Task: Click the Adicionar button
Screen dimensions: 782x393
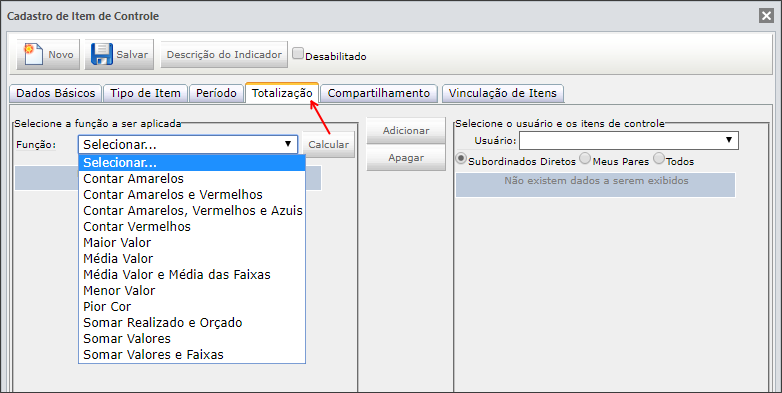Action: click(406, 131)
